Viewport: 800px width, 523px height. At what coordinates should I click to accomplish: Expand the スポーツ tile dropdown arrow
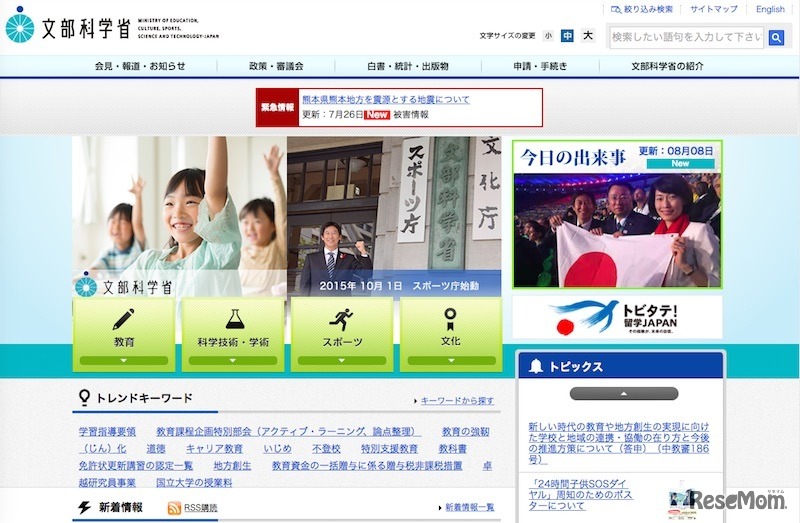click(342, 360)
